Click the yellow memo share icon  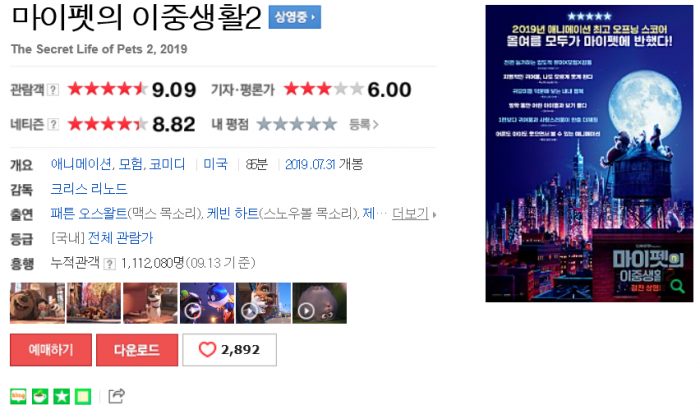click(83, 396)
